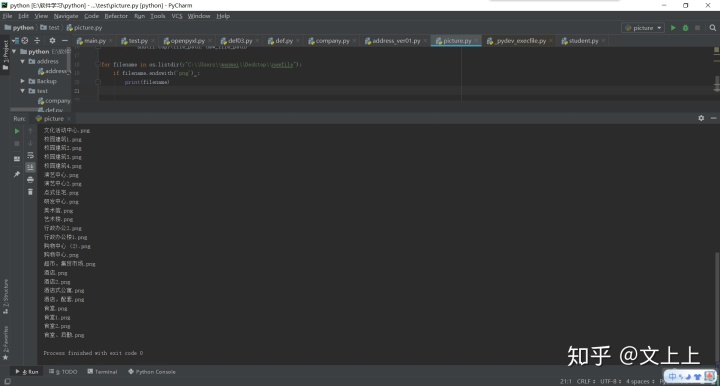Open the File menu
Image resolution: width=720 pixels, height=386 pixels.
click(7, 16)
